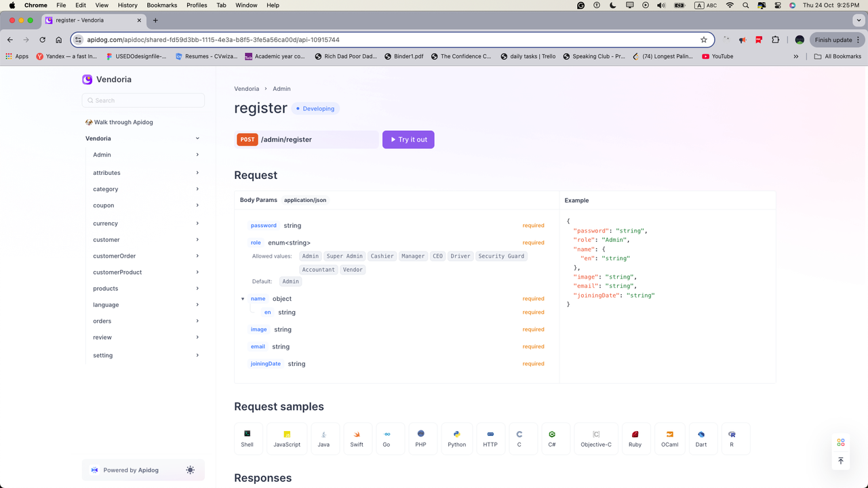Click the Ruby sample icon

click(x=635, y=438)
